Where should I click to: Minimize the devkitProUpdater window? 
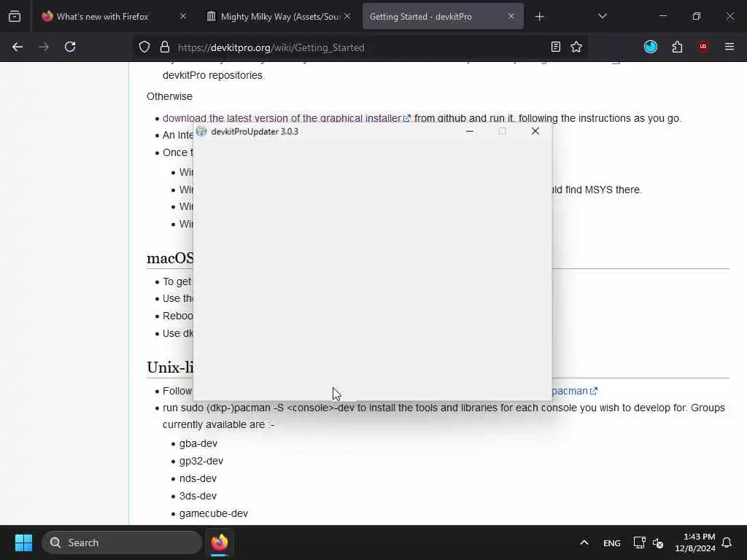pyautogui.click(x=470, y=131)
